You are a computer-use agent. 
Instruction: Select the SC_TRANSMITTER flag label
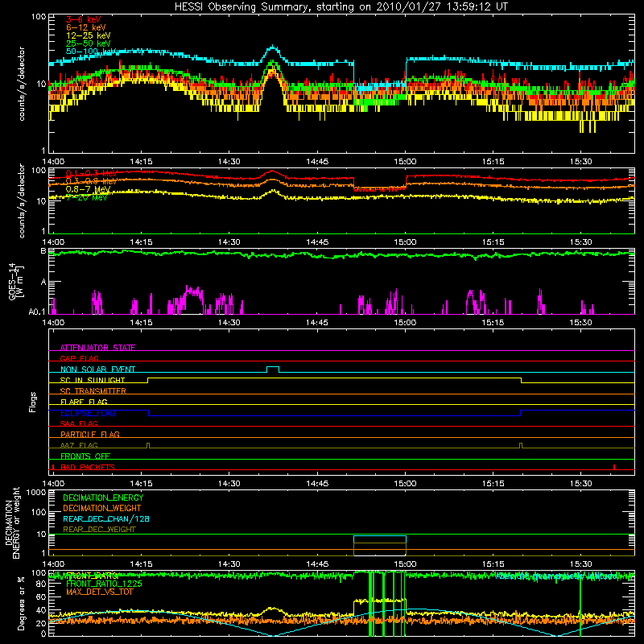[x=93, y=390]
